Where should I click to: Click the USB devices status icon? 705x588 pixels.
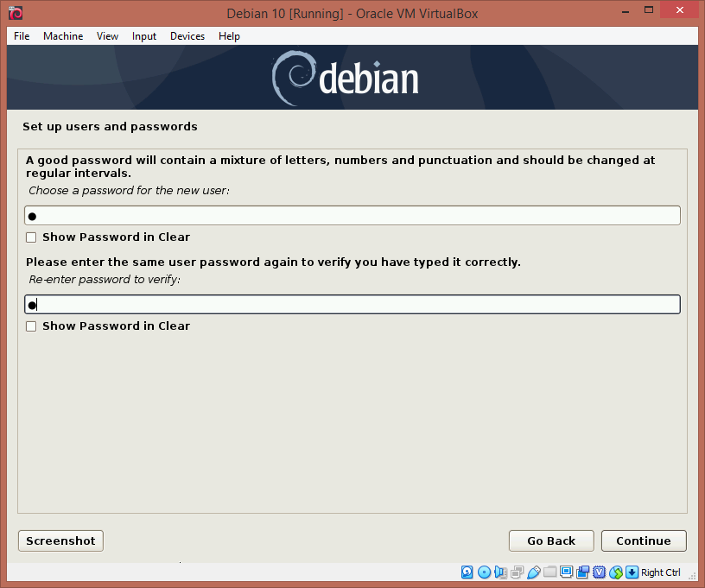pyautogui.click(x=534, y=572)
